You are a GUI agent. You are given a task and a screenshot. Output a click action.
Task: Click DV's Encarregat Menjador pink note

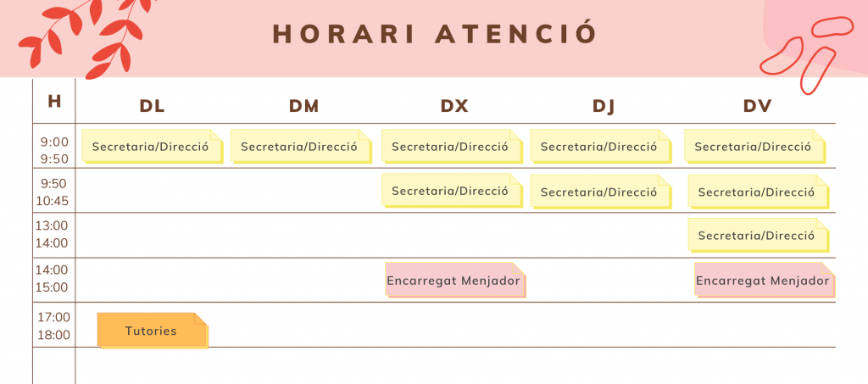[x=763, y=281]
